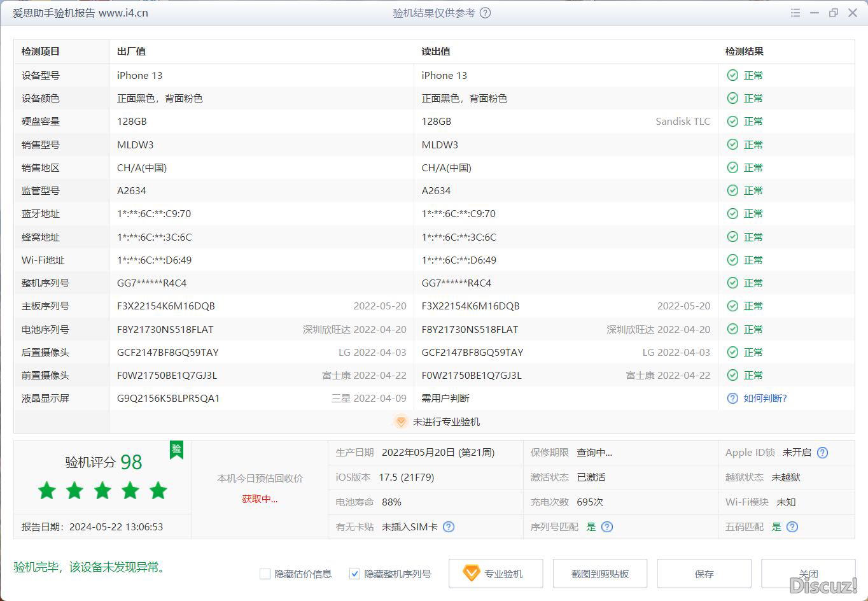Viewport: 868px width, 601px height.
Task: Click the green check icon for 后置摄像头
Action: click(732, 352)
